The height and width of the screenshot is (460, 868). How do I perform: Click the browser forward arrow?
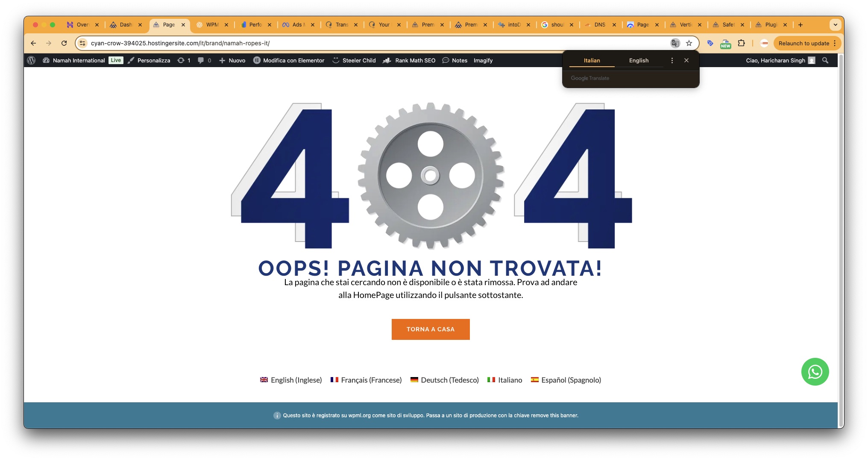[x=49, y=43]
